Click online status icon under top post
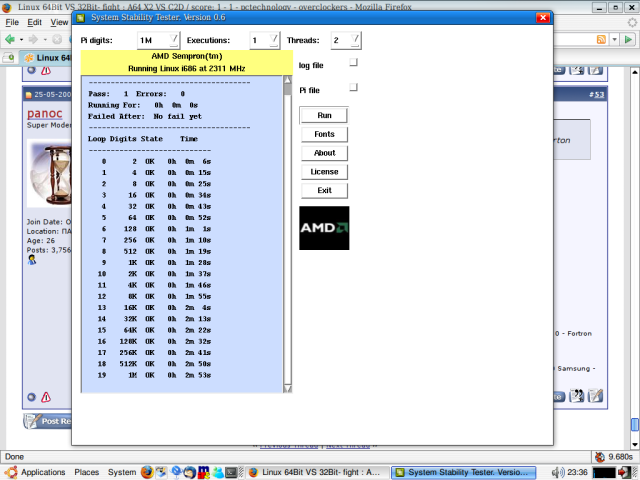640x480 pixels. tap(31, 70)
